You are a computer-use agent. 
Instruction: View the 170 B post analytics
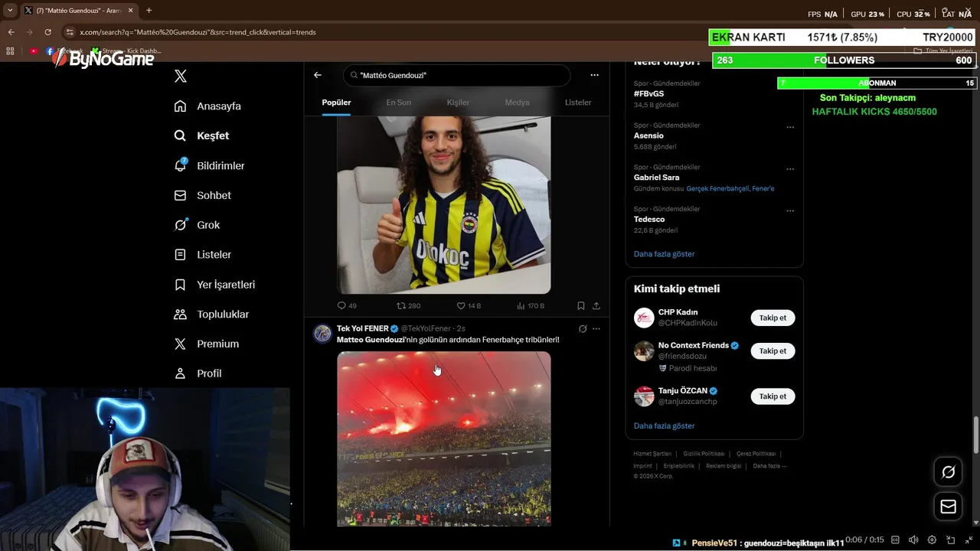pos(531,305)
